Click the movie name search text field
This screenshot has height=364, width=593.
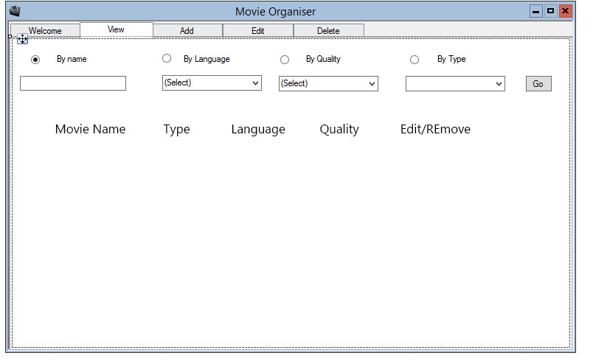coord(72,83)
